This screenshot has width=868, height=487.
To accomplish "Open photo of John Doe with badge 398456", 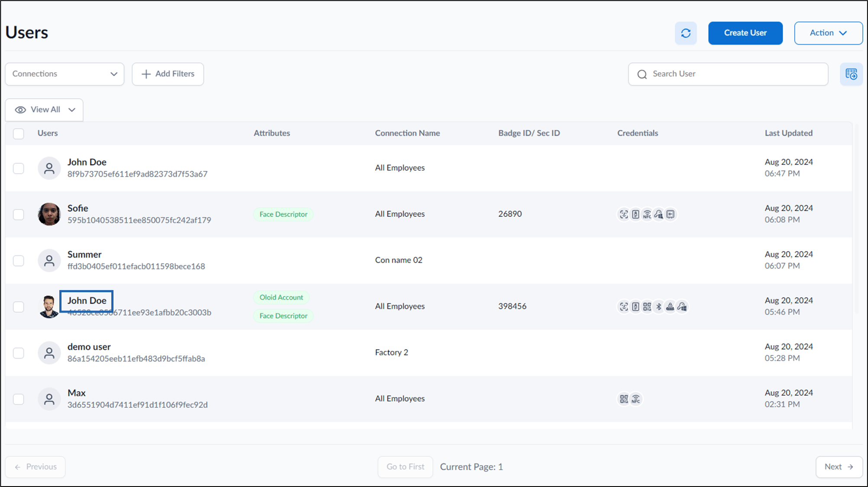I will (x=49, y=306).
